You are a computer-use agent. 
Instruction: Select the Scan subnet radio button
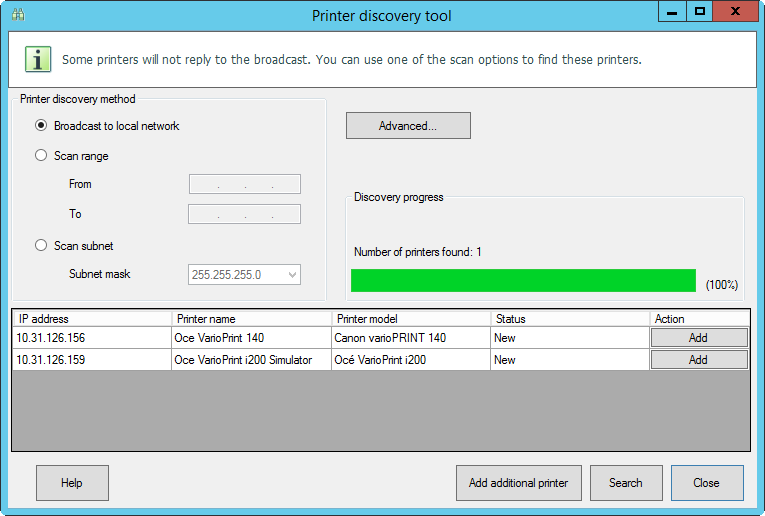coord(41,245)
